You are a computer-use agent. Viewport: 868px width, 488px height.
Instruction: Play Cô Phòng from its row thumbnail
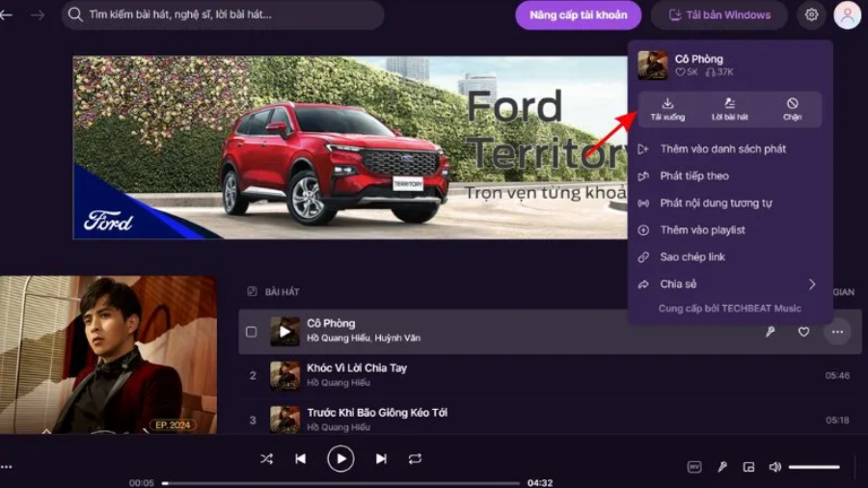285,332
